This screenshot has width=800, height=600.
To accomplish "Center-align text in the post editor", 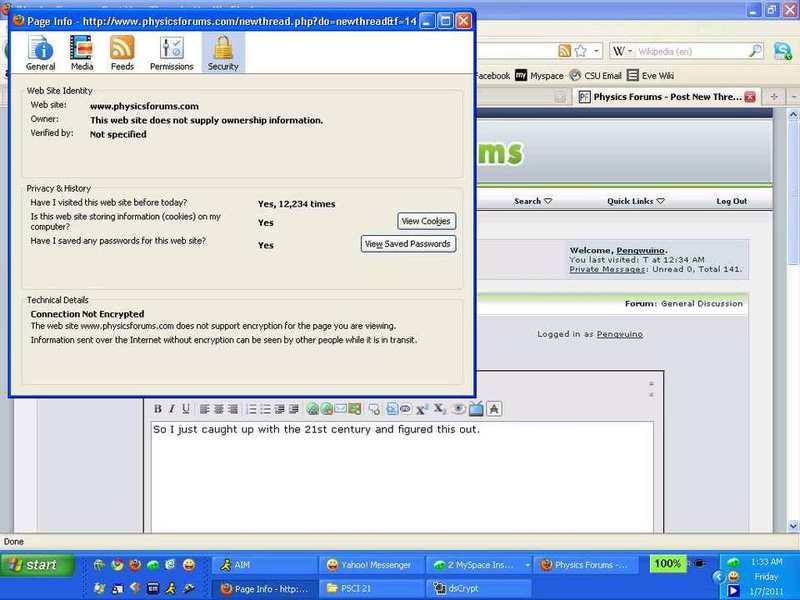I will click(219, 409).
